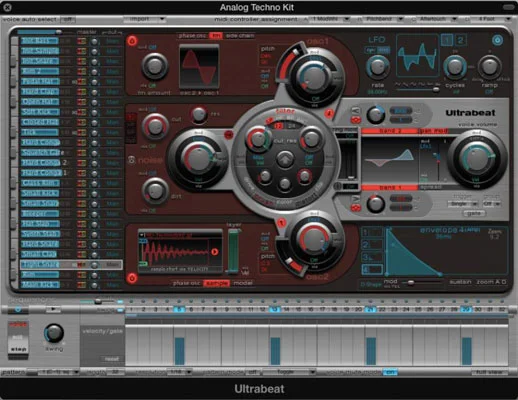Start sequencer with the play button
The image size is (518, 400).
pos(53,310)
